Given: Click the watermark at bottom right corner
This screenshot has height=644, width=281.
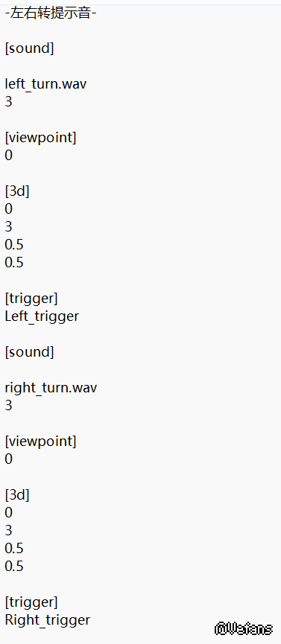Looking at the screenshot, I should [x=244, y=628].
